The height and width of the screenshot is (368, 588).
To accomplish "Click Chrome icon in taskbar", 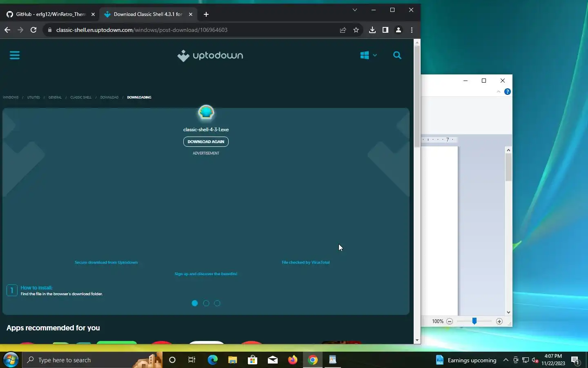I will 313,360.
